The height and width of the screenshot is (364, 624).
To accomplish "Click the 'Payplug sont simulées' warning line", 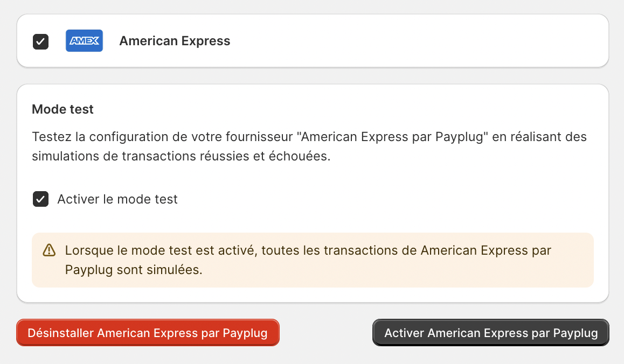I will coord(134,270).
